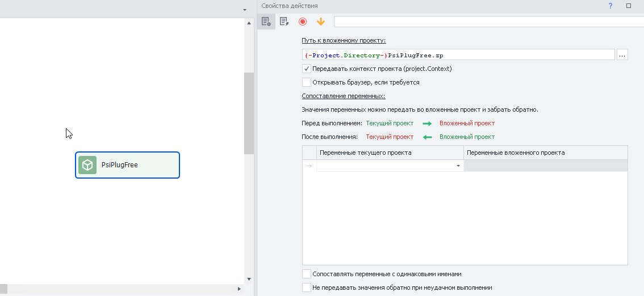Click the orange down arrow icon
The height and width of the screenshot is (296, 644).
pos(321,22)
